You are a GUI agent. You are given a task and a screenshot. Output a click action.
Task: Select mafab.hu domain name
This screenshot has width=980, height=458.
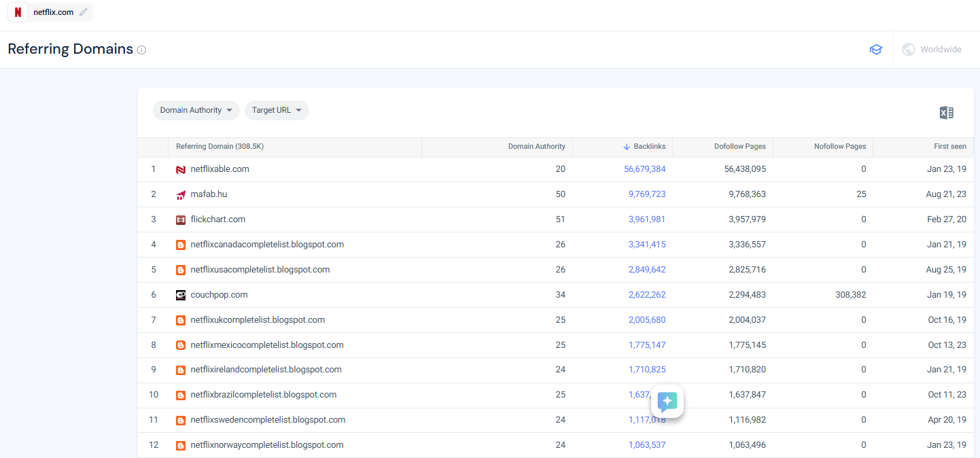tap(209, 194)
